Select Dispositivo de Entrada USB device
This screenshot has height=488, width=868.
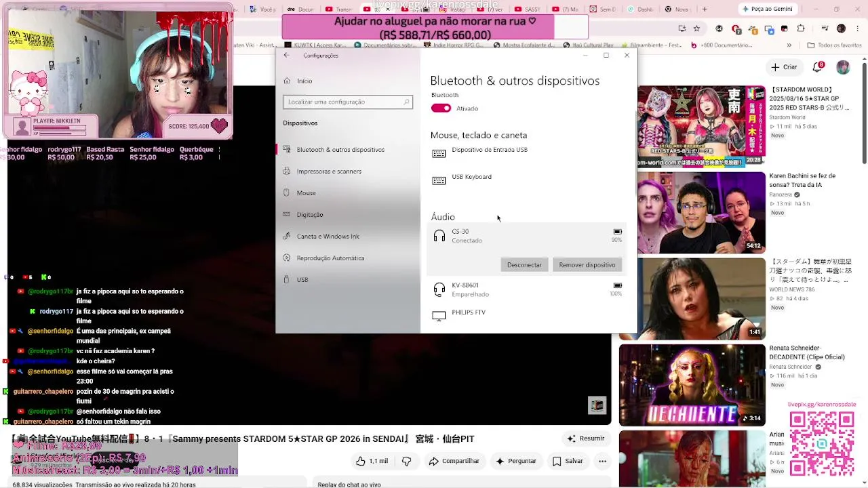coord(526,154)
